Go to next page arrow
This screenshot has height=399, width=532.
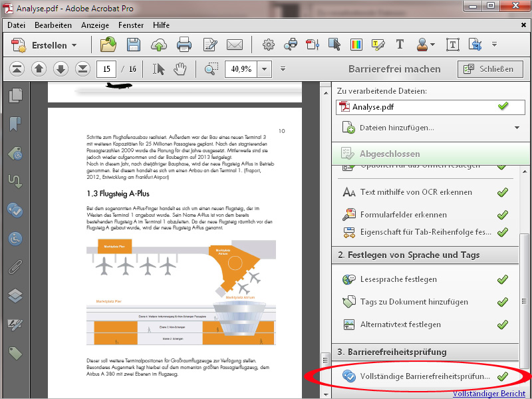61,69
